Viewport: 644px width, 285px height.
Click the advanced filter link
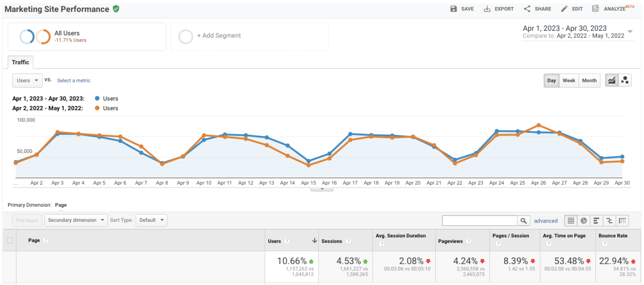pyautogui.click(x=545, y=221)
